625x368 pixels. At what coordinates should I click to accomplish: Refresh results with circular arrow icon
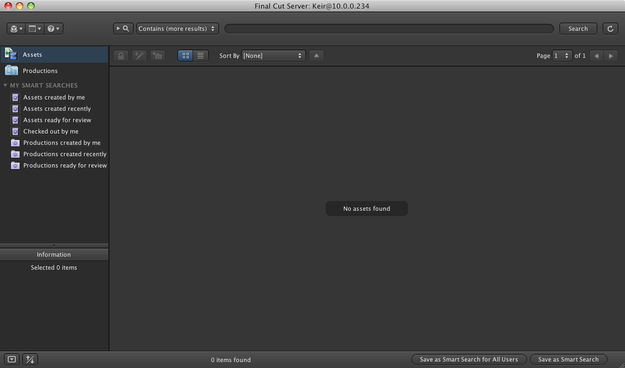click(x=610, y=29)
